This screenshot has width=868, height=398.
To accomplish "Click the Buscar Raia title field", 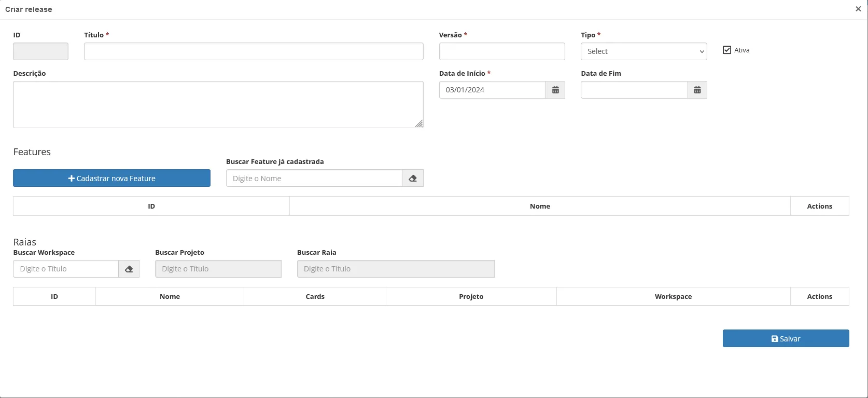I will (x=396, y=269).
